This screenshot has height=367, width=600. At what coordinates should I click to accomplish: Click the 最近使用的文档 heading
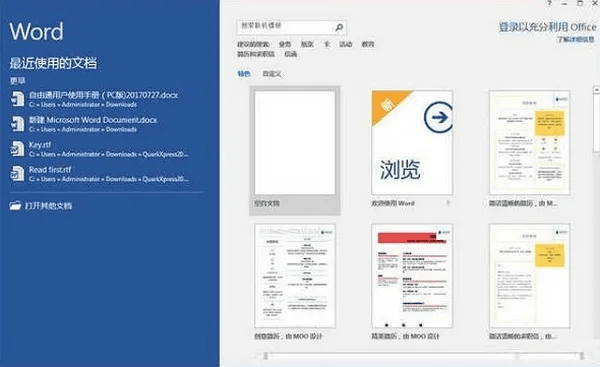[x=53, y=63]
